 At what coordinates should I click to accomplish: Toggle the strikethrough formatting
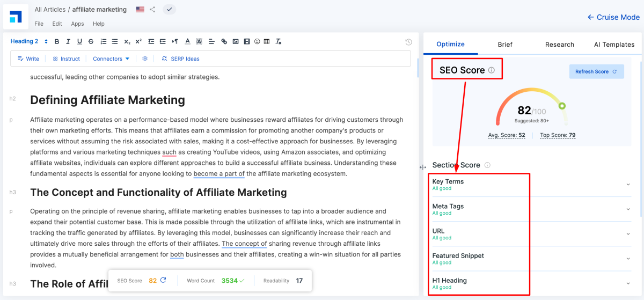tap(91, 41)
